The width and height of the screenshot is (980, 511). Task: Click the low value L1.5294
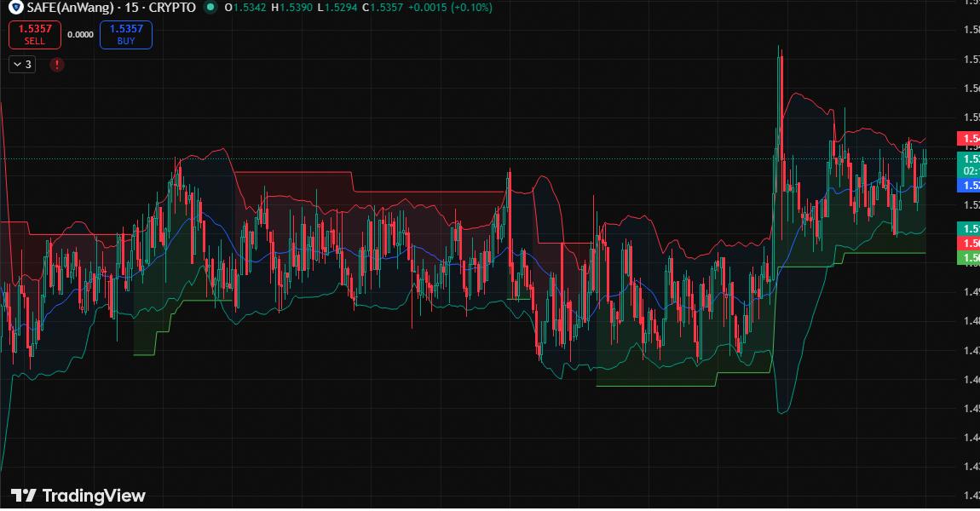337,8
